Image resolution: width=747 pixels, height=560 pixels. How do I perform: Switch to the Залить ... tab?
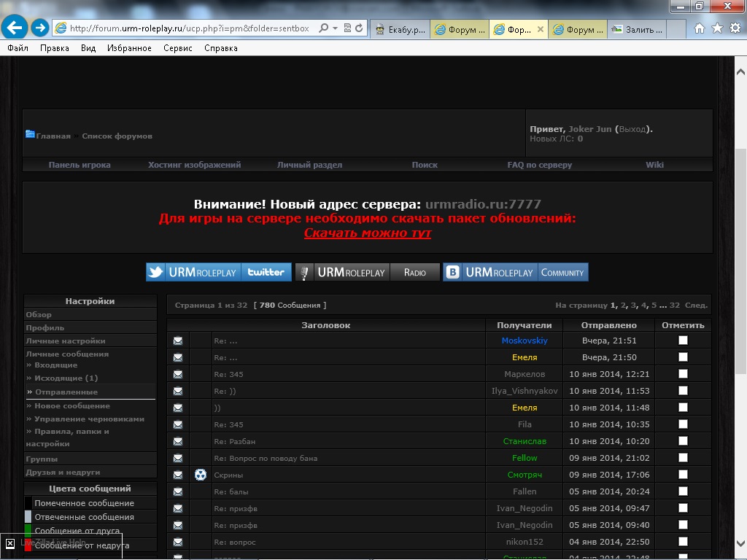coord(638,29)
